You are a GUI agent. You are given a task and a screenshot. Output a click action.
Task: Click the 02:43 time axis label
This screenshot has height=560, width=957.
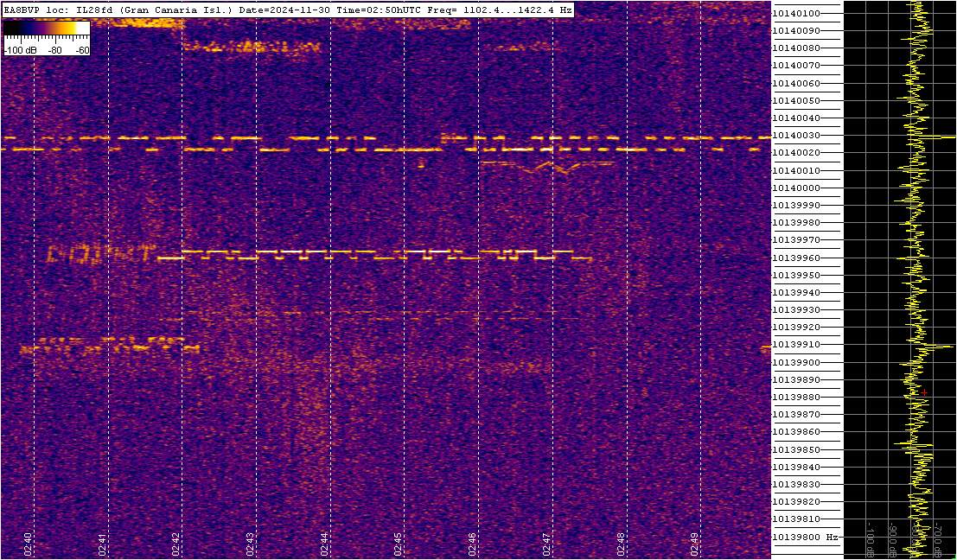pyautogui.click(x=250, y=543)
